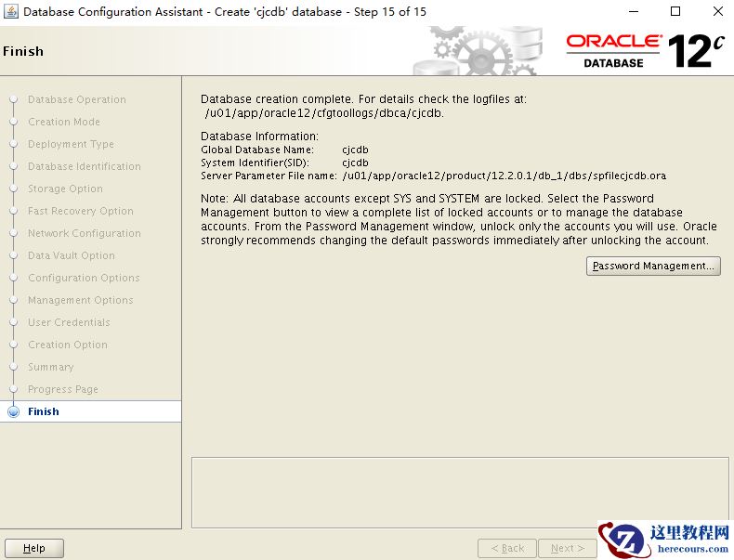Click the logfile path /u01/app/oracle12/cfgtoollogs/dbca/cjcdb
The height and width of the screenshot is (560, 734).
(x=324, y=113)
